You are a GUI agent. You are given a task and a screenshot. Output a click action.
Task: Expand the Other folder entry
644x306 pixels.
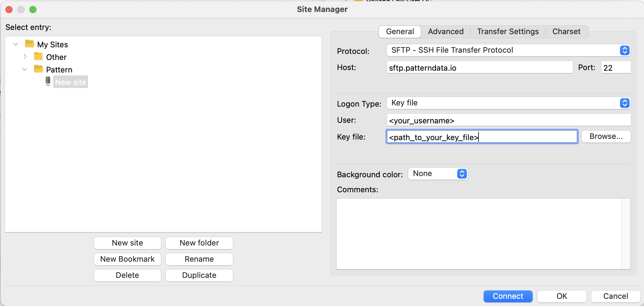(x=25, y=56)
